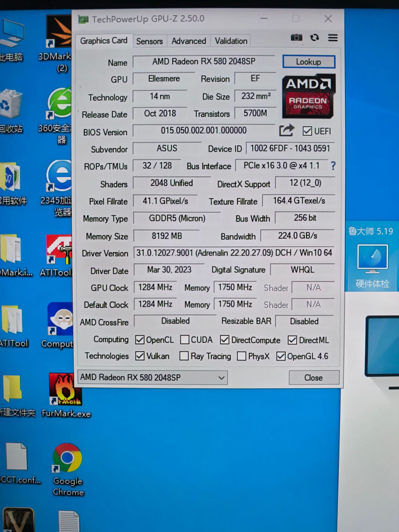Toggle the OpenCL checkbox
399x532 pixels.
pos(140,340)
